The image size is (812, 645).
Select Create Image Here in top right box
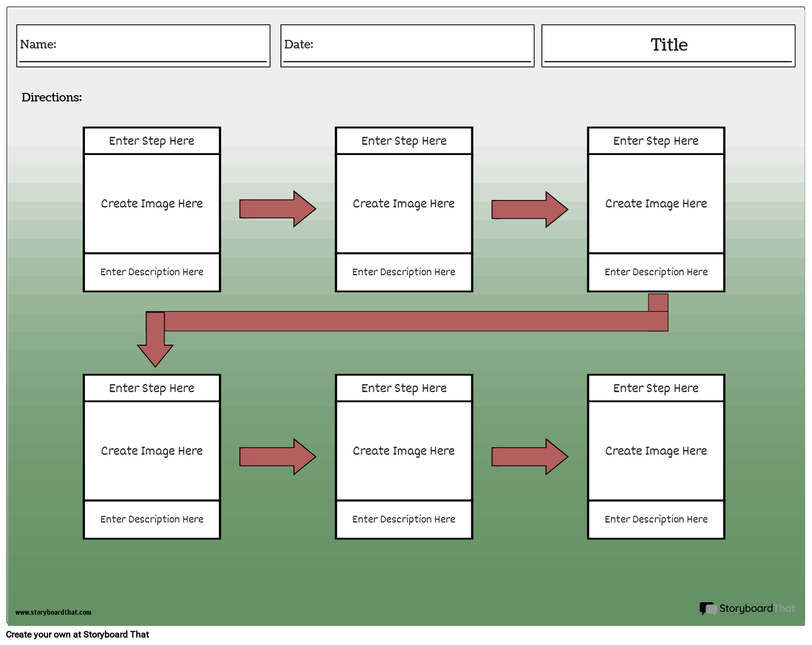656,203
